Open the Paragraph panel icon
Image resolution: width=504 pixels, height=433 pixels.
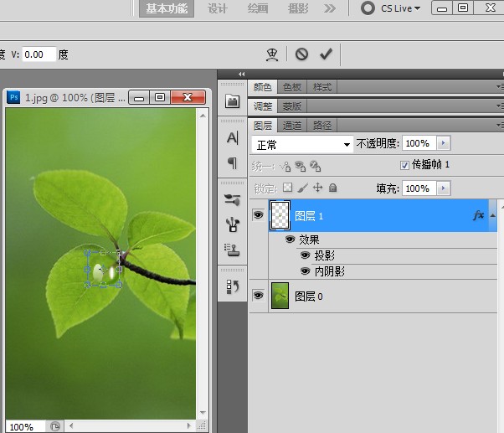point(233,163)
